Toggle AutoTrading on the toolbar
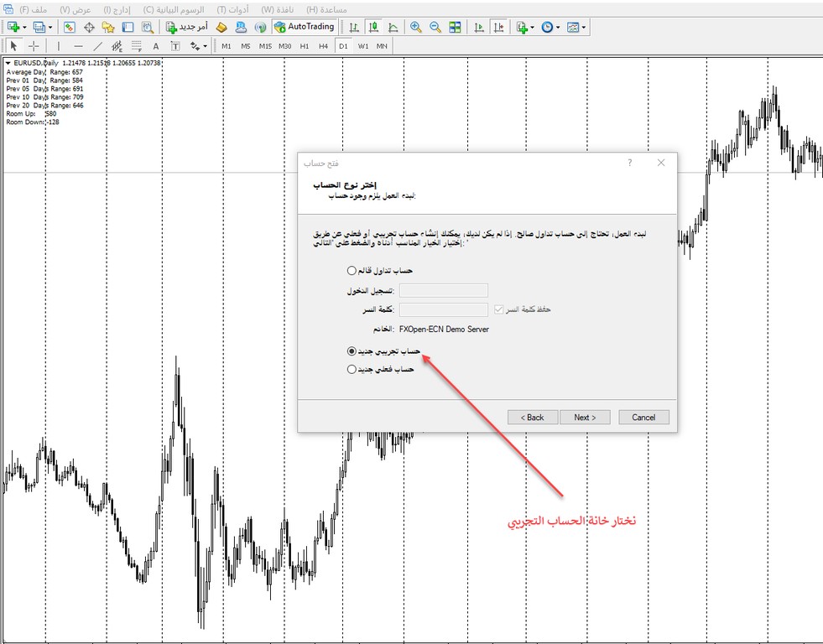823x644 pixels. coord(306,26)
